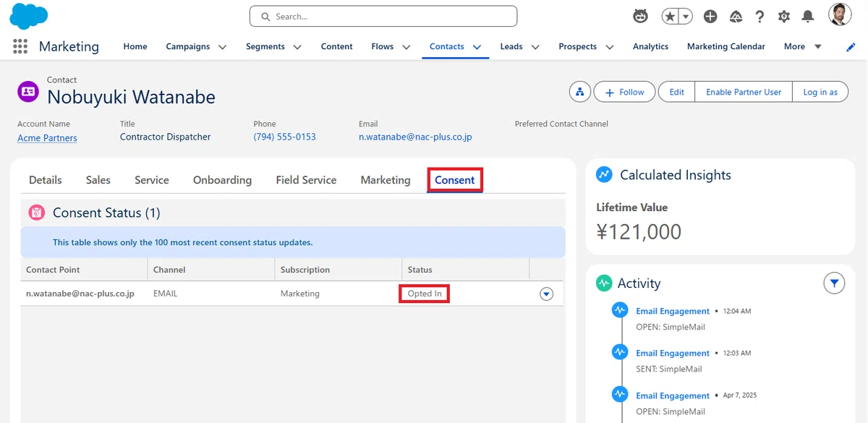The image size is (868, 423).
Task: Click the Status column header
Action: [x=466, y=270]
